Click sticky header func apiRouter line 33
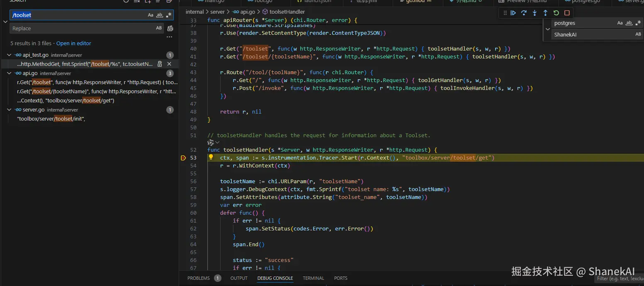The width and height of the screenshot is (644, 286). [282, 20]
